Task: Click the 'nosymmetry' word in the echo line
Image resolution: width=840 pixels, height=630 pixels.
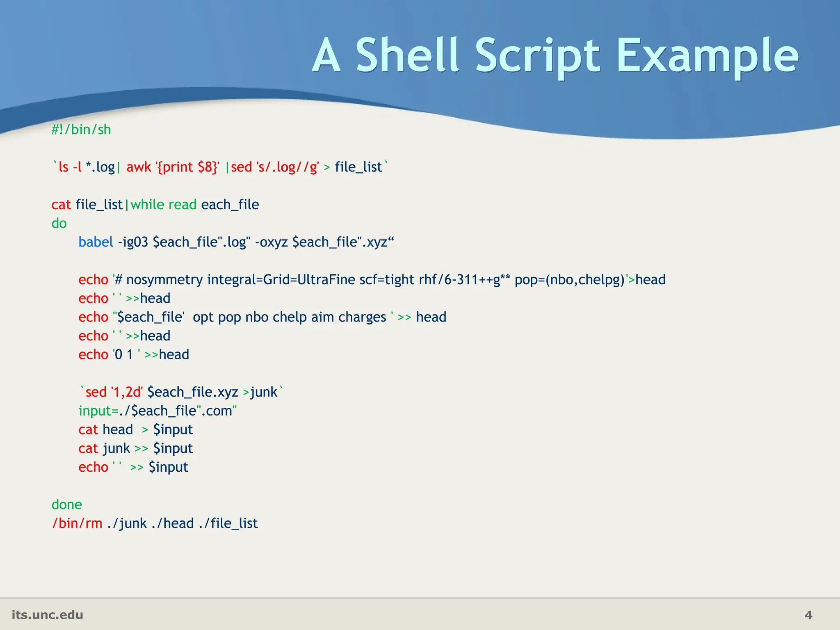Action: point(164,280)
